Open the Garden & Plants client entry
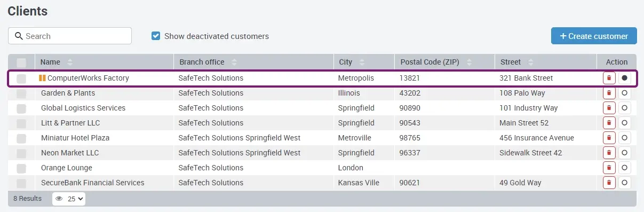The height and width of the screenshot is (212, 644). [68, 93]
